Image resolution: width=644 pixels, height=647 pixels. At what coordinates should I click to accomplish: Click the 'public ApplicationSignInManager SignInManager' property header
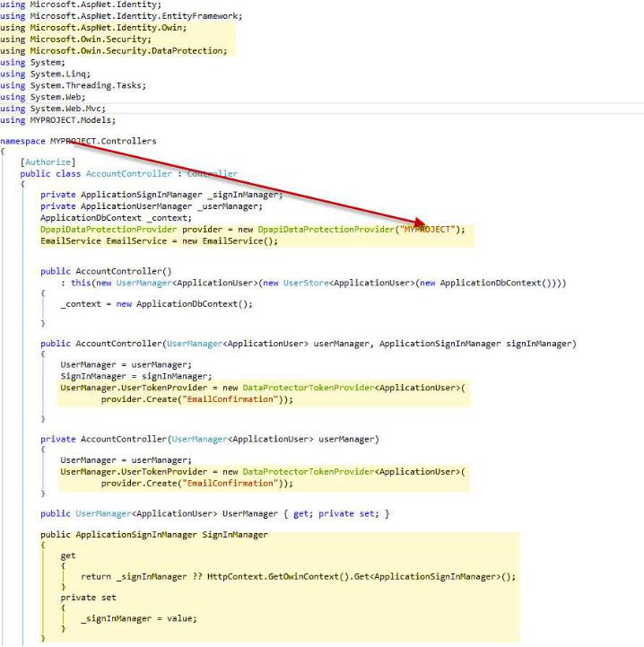tap(154, 535)
